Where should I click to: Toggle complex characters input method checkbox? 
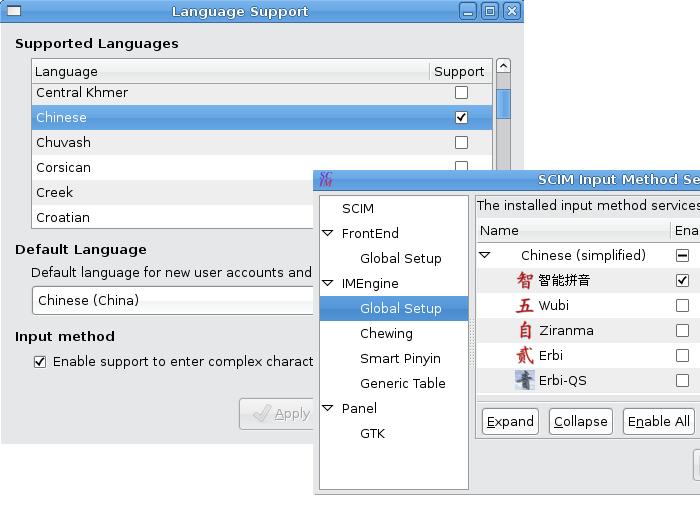[40, 362]
